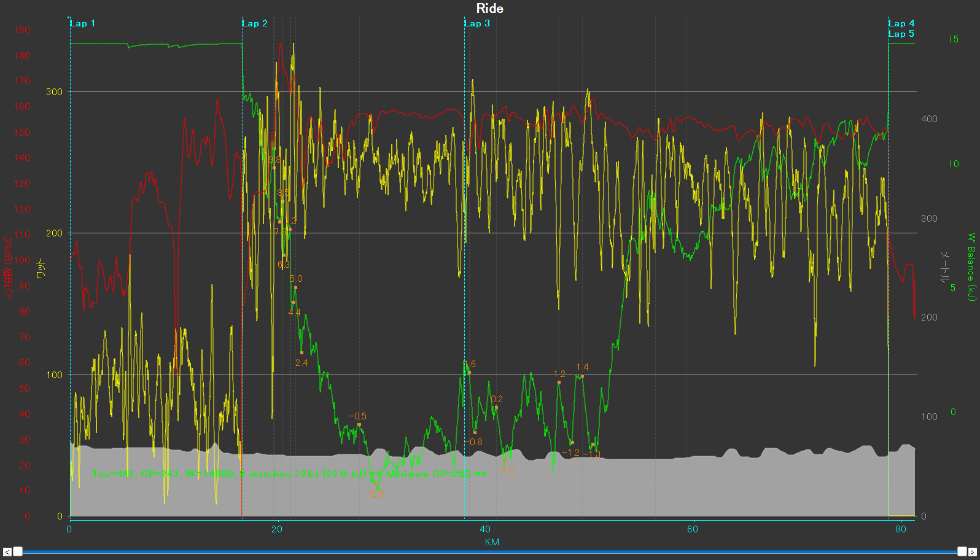Viewport: 980px width, 560px height.
Task: Select the Lap 5 marker label
Action: pos(901,34)
